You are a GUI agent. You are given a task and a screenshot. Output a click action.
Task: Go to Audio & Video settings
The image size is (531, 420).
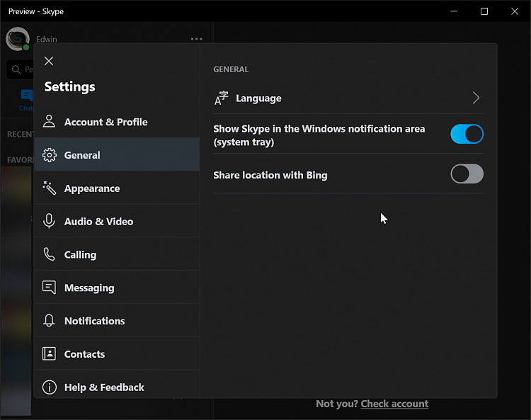click(x=117, y=221)
